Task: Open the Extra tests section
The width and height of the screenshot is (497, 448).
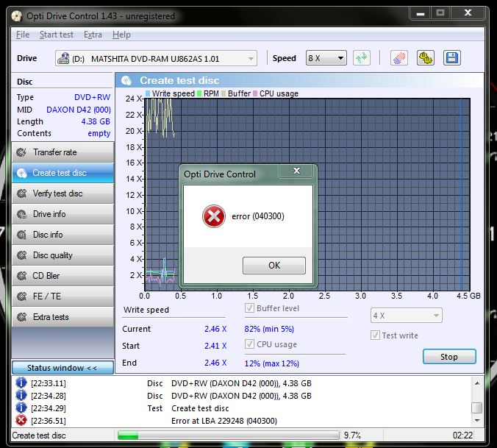Action: click(62, 317)
